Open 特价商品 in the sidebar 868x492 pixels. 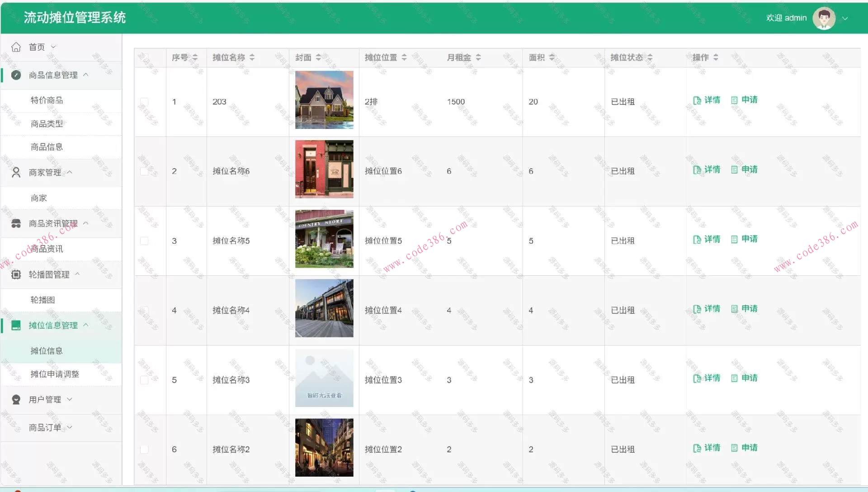pyautogui.click(x=47, y=100)
